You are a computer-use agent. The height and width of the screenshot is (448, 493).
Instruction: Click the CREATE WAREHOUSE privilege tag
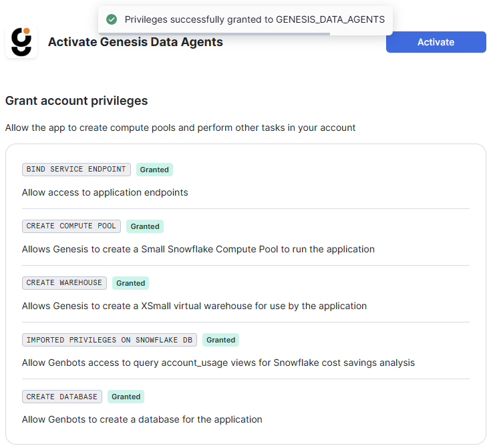click(64, 283)
